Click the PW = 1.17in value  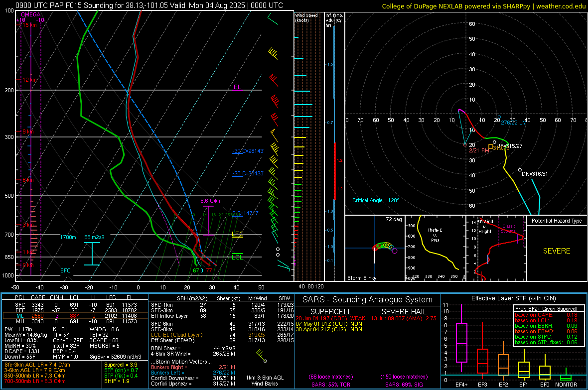point(18,329)
